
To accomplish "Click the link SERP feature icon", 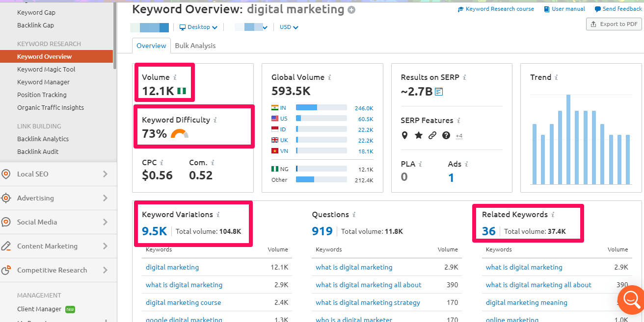I will pos(432,135).
